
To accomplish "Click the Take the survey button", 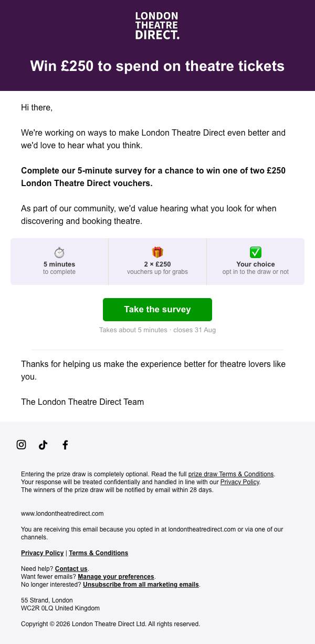I will (157, 310).
